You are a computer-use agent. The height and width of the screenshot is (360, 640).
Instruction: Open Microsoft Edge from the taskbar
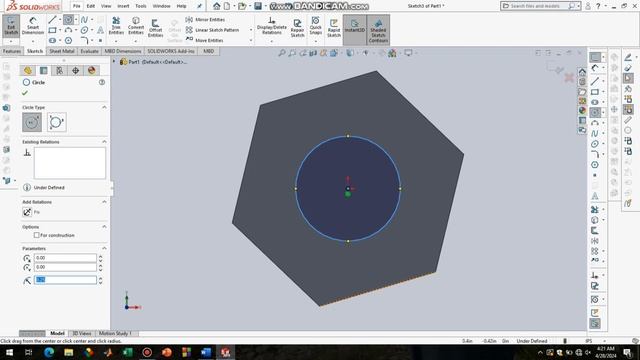[49, 352]
